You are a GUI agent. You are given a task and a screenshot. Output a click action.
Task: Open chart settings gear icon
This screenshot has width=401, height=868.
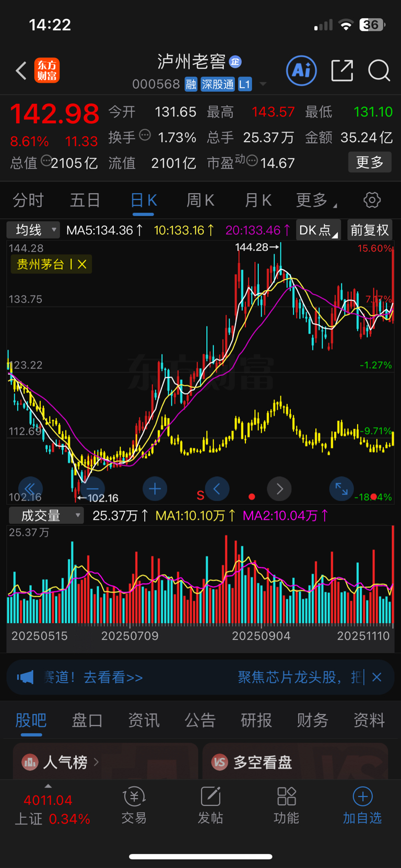click(372, 200)
